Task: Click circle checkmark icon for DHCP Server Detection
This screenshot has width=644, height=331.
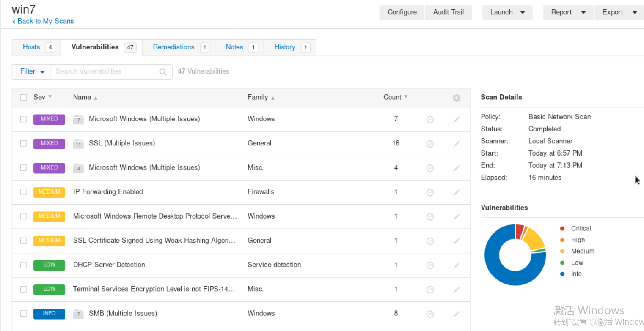Action: 430,265
